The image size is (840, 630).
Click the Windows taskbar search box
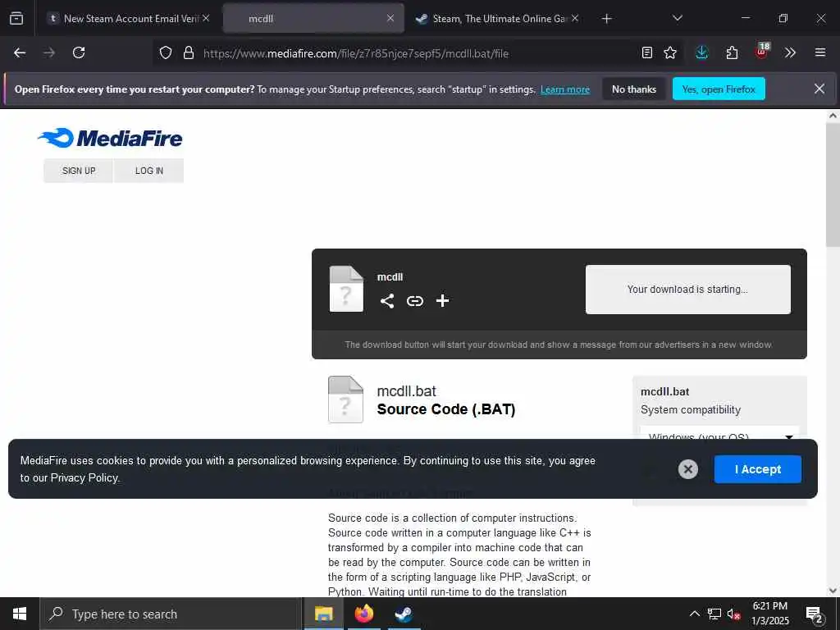pyautogui.click(x=171, y=614)
